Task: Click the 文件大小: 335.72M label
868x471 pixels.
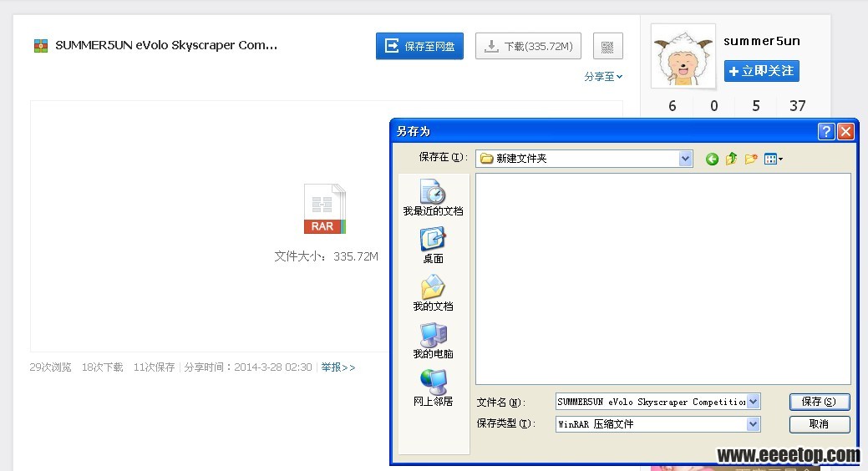Action: [327, 256]
